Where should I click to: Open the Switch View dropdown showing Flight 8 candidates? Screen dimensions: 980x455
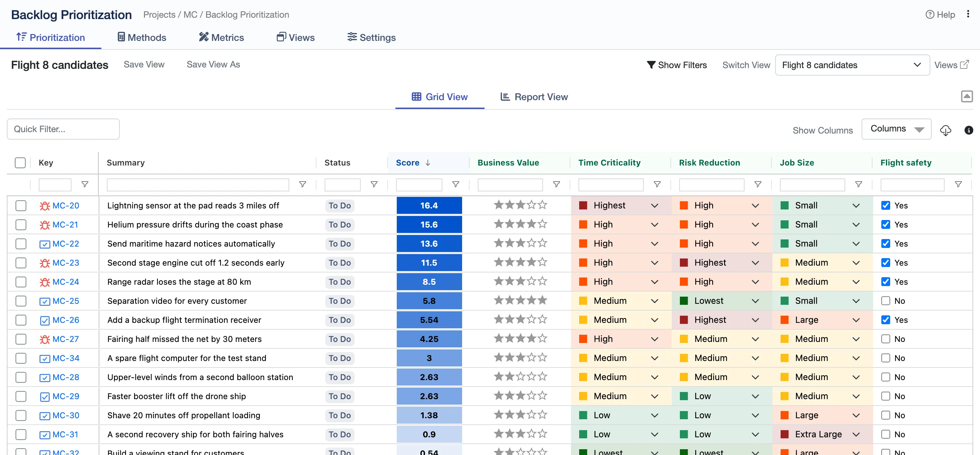(852, 65)
